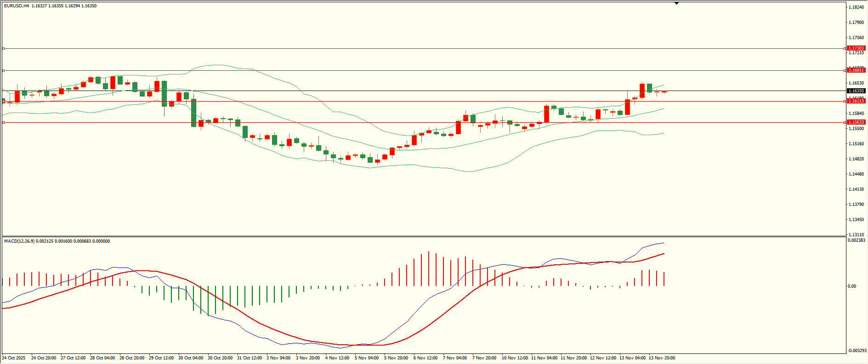Viewport: 868px width, 364px height.
Task: Click the 0.00 level on MACD scale
Action: (852, 286)
